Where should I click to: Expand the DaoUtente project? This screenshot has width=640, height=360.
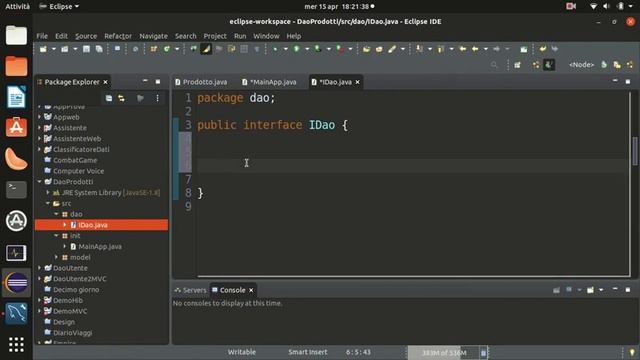[40, 268]
